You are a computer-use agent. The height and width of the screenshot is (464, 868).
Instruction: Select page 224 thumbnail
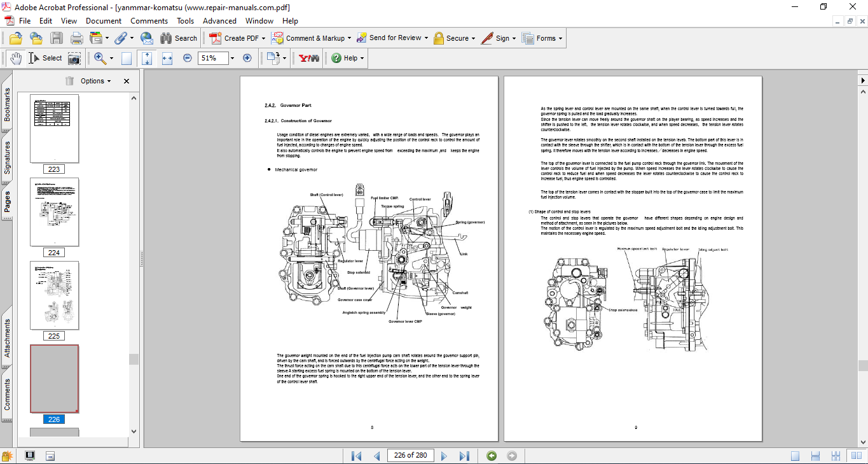55,212
